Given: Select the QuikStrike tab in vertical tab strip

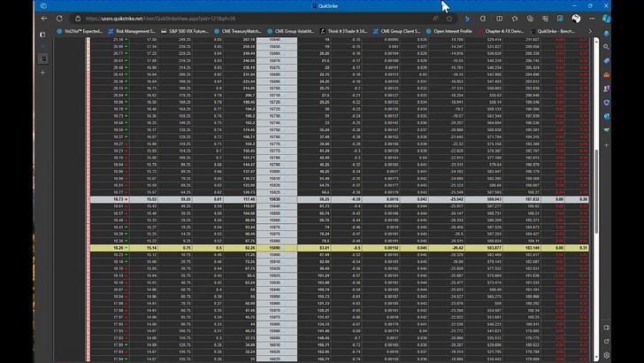Looking at the screenshot, I should [x=43, y=58].
